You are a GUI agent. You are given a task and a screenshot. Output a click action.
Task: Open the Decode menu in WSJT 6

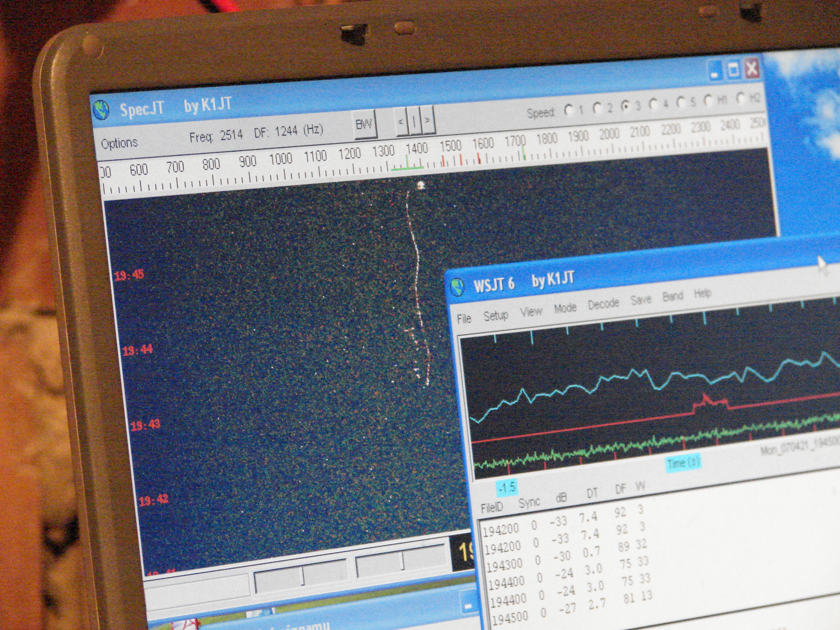click(x=603, y=304)
